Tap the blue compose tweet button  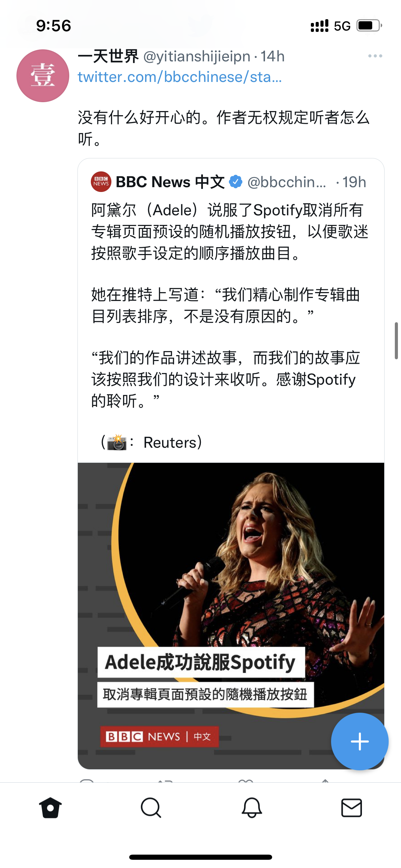click(360, 742)
